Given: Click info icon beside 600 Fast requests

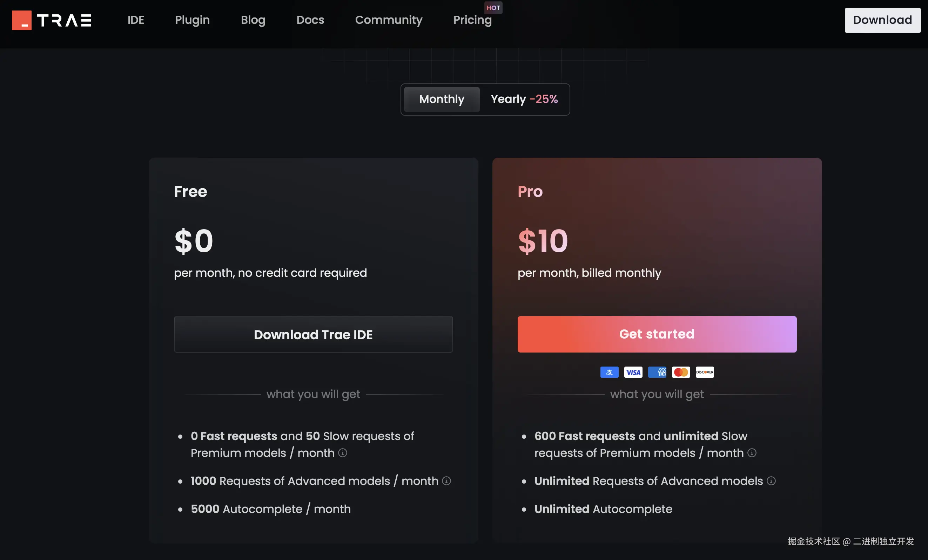Looking at the screenshot, I should 752,453.
